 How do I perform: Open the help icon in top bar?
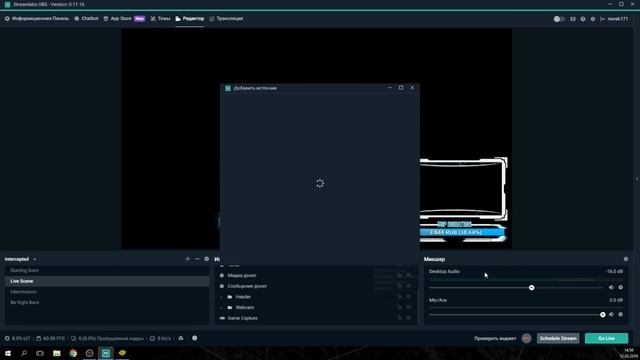point(583,19)
